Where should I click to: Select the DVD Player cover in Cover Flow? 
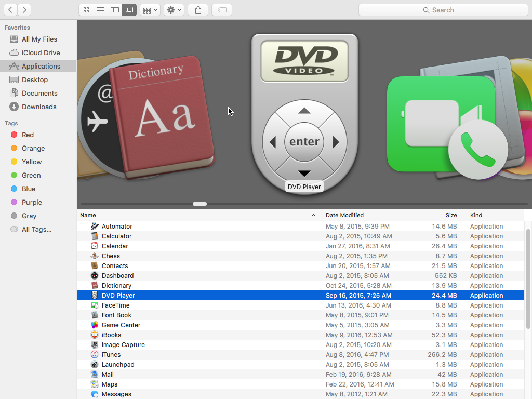tap(304, 114)
